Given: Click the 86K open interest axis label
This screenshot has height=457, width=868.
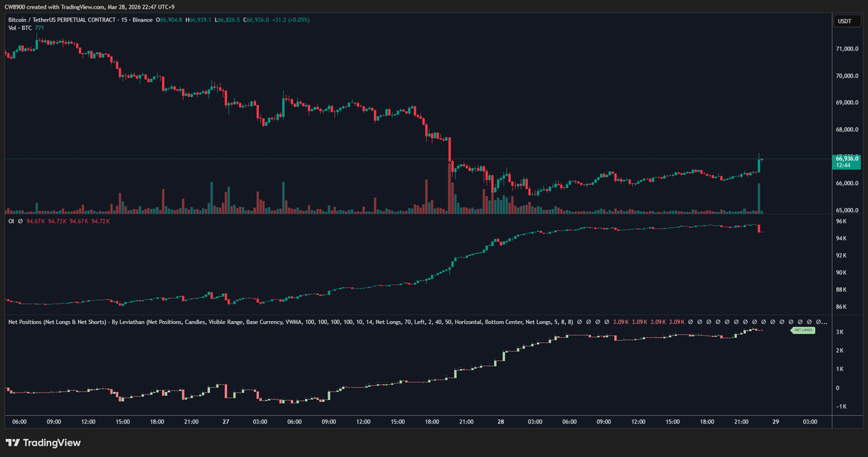Looking at the screenshot, I should [x=841, y=307].
